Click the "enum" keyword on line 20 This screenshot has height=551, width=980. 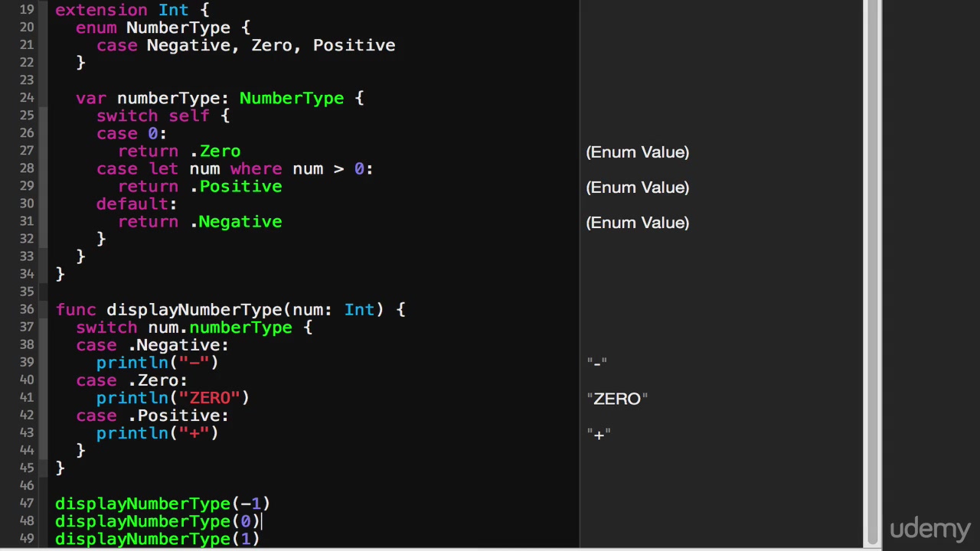coord(96,28)
